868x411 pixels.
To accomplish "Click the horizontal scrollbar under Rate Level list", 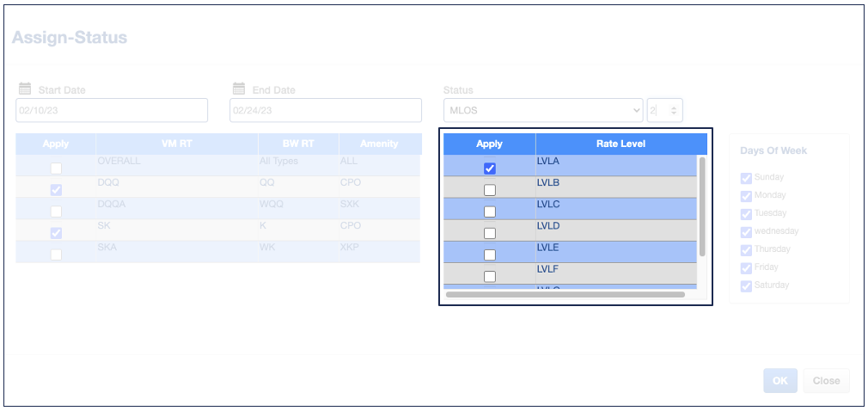I will [x=565, y=294].
